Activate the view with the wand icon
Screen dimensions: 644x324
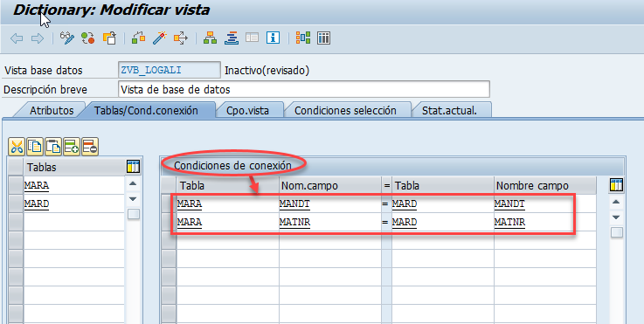click(x=159, y=38)
